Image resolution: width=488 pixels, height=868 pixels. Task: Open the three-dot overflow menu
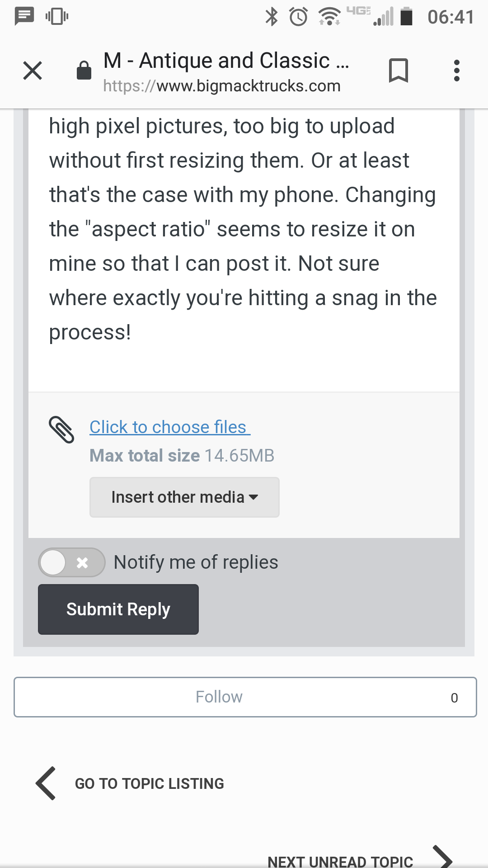pyautogui.click(x=457, y=71)
